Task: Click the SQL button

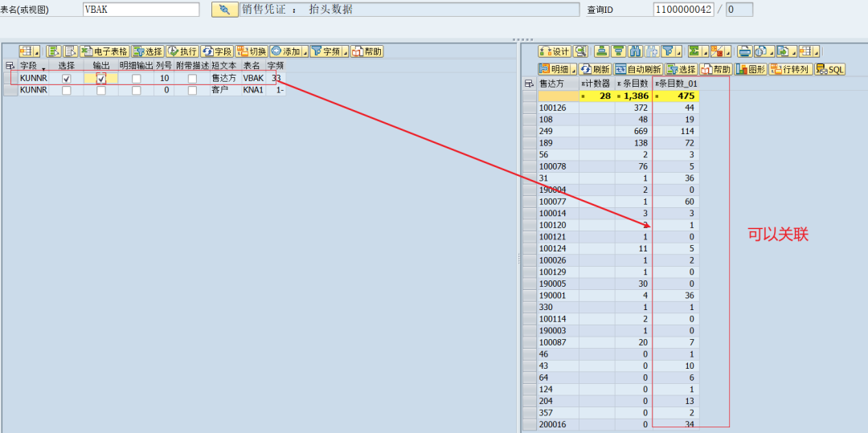Action: 829,69
